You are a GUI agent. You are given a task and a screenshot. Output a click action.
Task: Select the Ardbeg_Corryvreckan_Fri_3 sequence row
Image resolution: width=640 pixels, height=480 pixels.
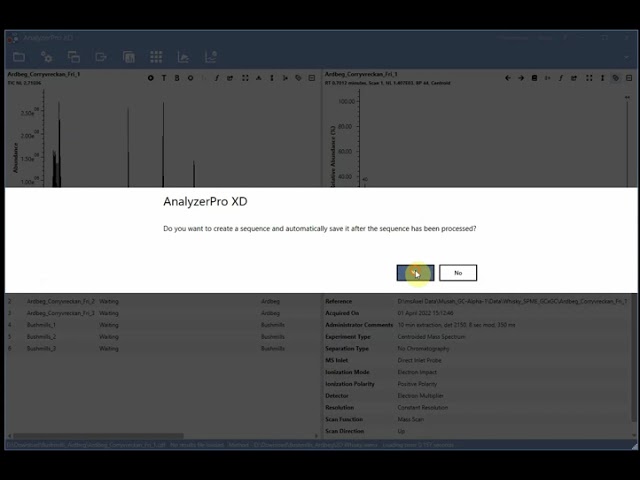pos(163,313)
